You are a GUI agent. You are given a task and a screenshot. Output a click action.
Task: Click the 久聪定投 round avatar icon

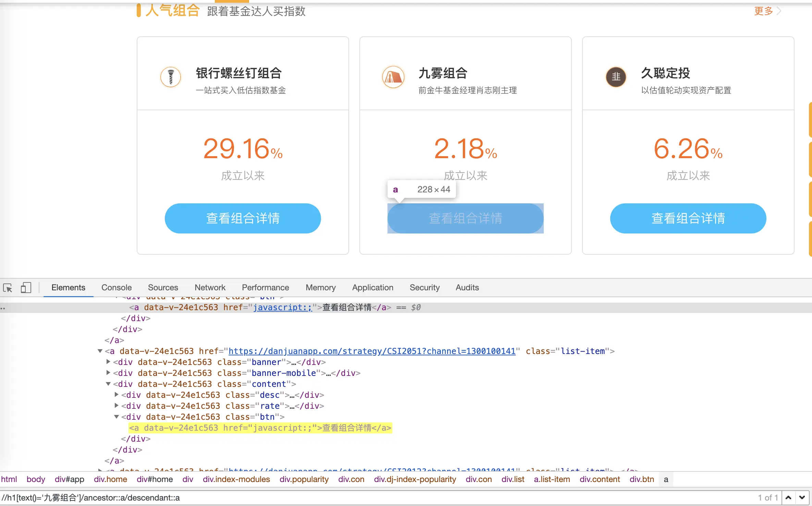click(616, 77)
